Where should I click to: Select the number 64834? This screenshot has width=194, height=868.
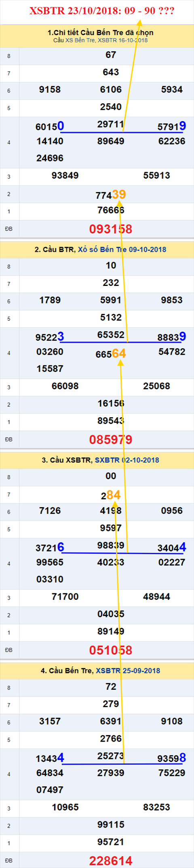(x=50, y=773)
